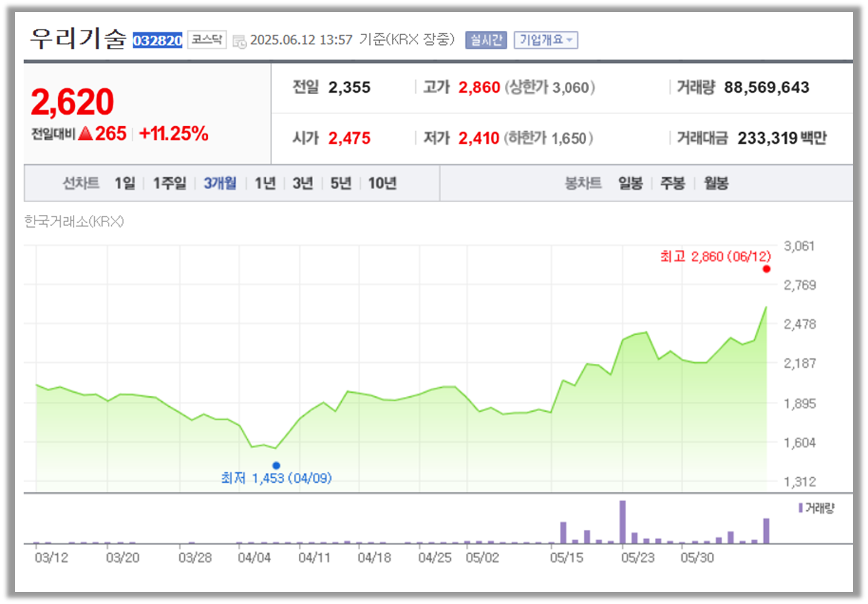Screen dimensions: 868x604
Task: Click the 상한가 3,060 limit text
Action: click(550, 87)
